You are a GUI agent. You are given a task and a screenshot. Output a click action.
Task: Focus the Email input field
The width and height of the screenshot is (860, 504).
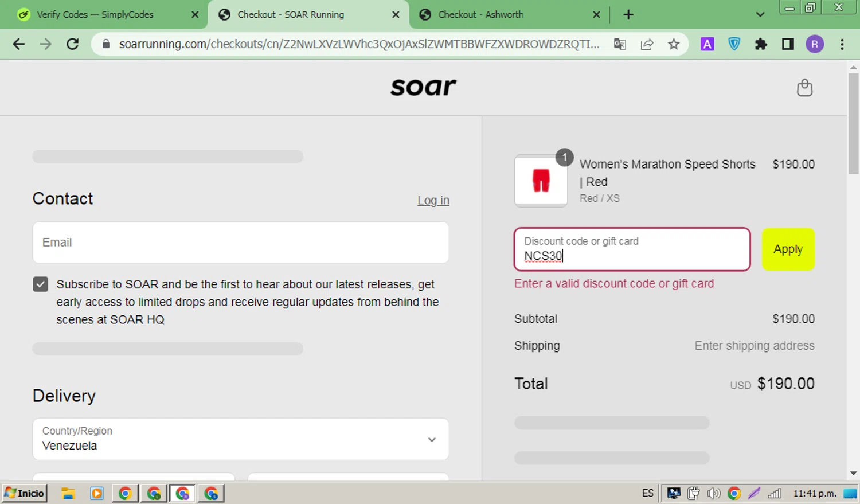241,243
